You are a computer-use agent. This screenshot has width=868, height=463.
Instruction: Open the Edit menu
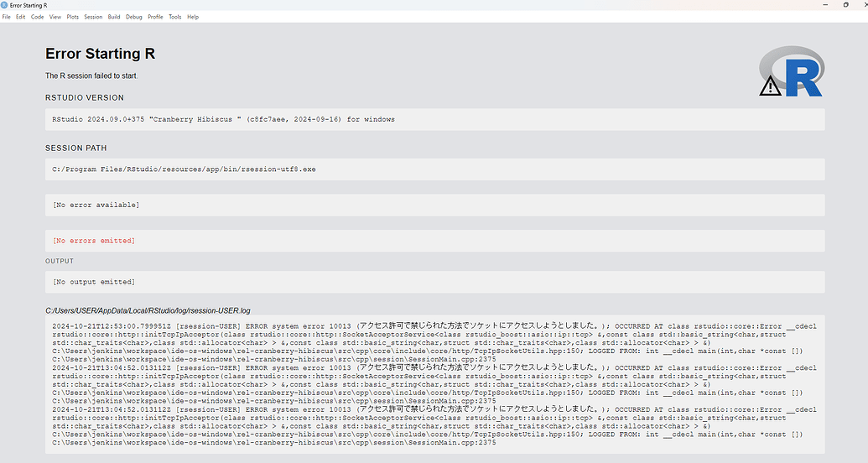point(20,17)
